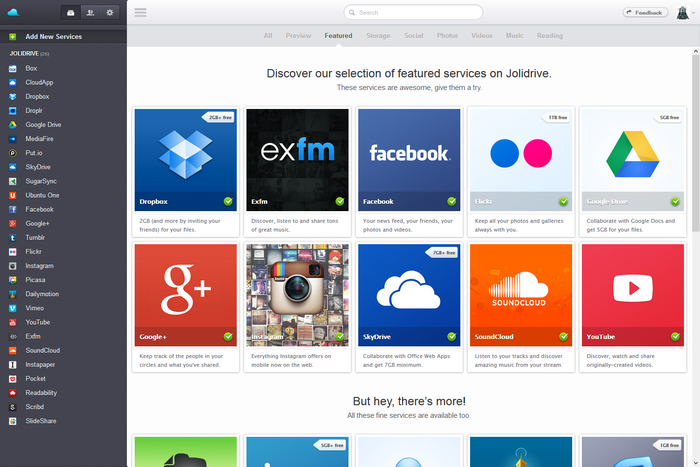Open the drive view icon in sidebar header
This screenshot has height=467, width=700.
tap(71, 13)
